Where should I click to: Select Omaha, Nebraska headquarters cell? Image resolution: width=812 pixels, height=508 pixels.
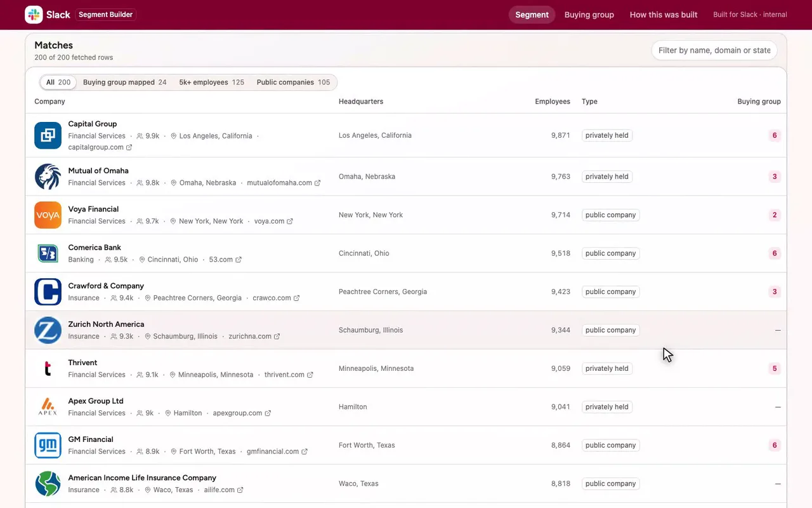tap(367, 177)
